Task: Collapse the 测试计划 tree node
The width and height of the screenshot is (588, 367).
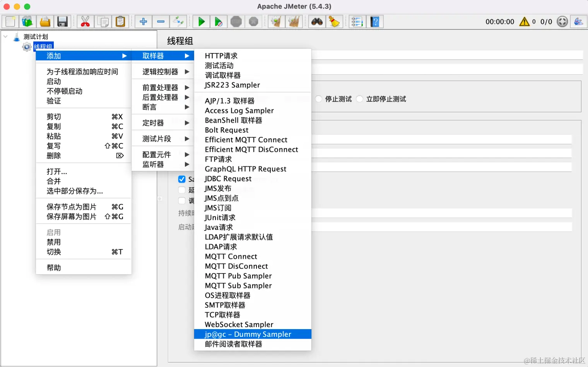Action: coord(5,36)
